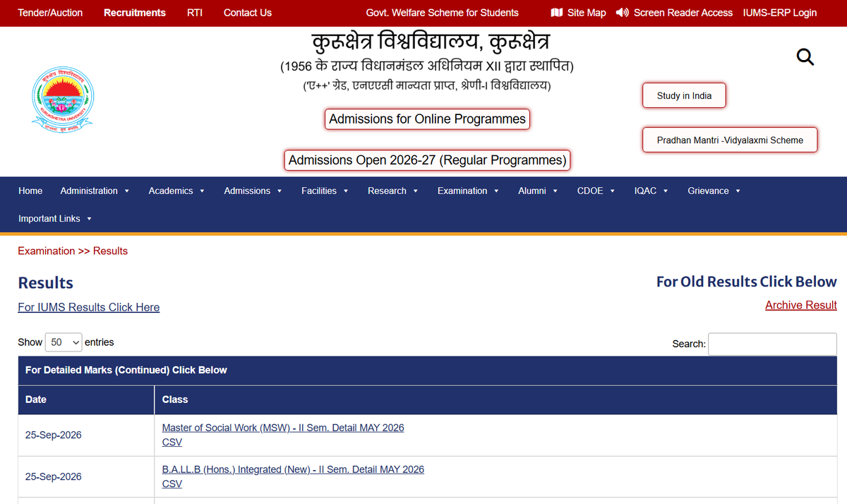This screenshot has height=504, width=847.
Task: Expand the Research menu
Action: (392, 191)
